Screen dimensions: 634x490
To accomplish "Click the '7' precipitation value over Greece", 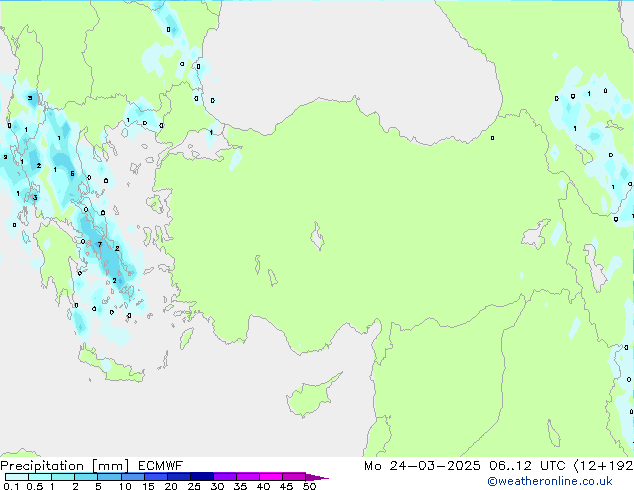I will coord(100,245).
